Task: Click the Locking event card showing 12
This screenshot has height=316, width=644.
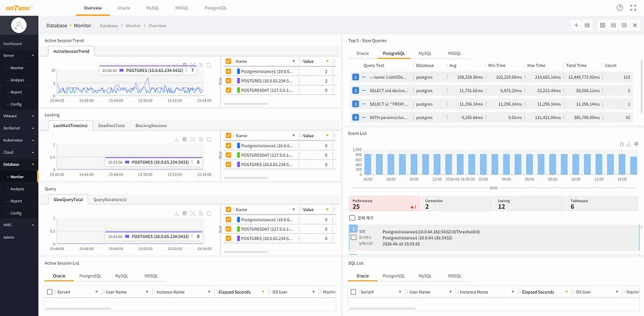Action: click(530, 204)
